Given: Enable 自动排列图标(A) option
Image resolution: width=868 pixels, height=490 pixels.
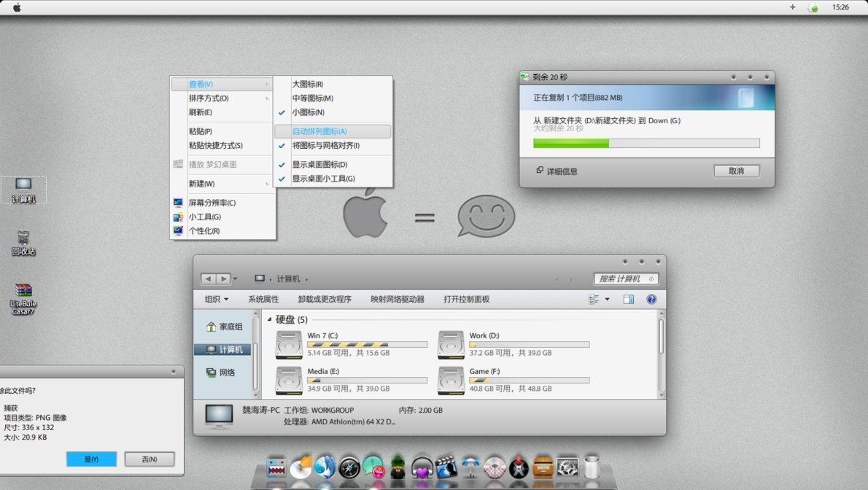Looking at the screenshot, I should click(x=319, y=131).
